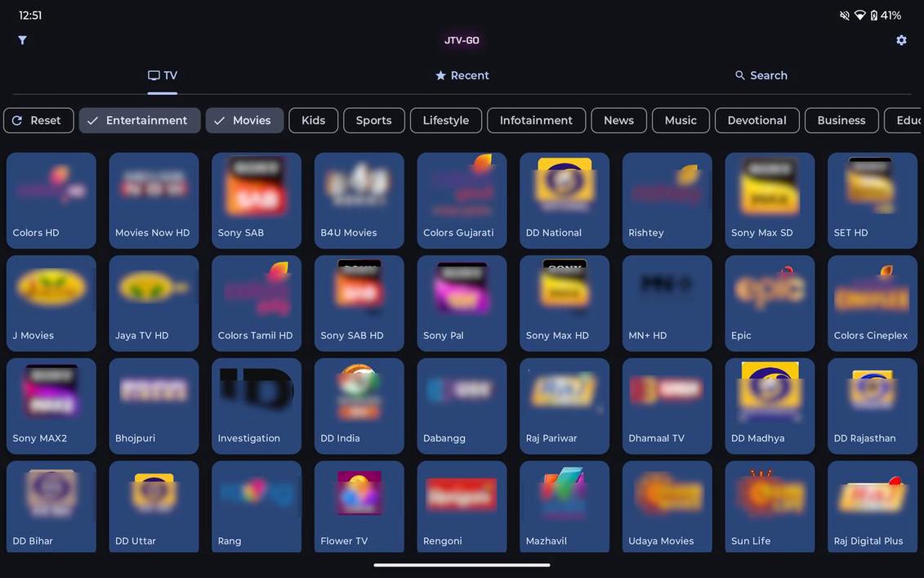Tap the JTV-GO logo
Screen dimensions: 924x578
[x=462, y=40]
